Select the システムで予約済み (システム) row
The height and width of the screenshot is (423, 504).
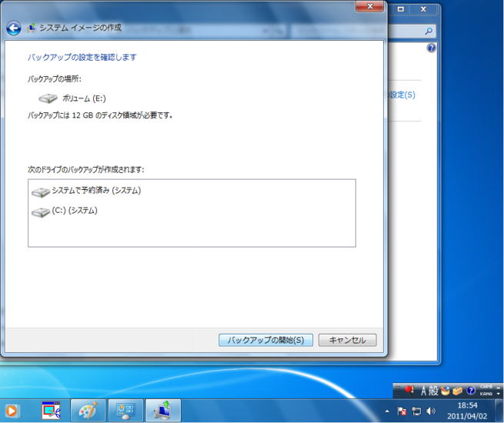192,191
